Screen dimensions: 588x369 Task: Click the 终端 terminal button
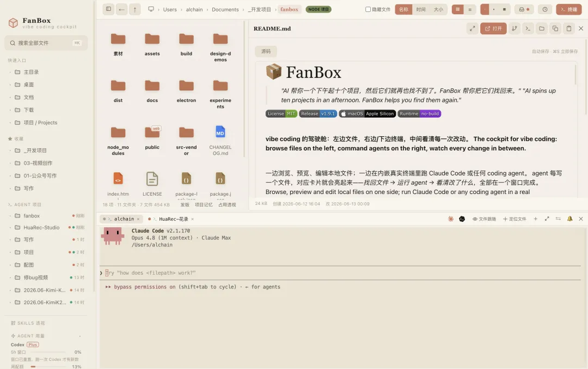569,9
